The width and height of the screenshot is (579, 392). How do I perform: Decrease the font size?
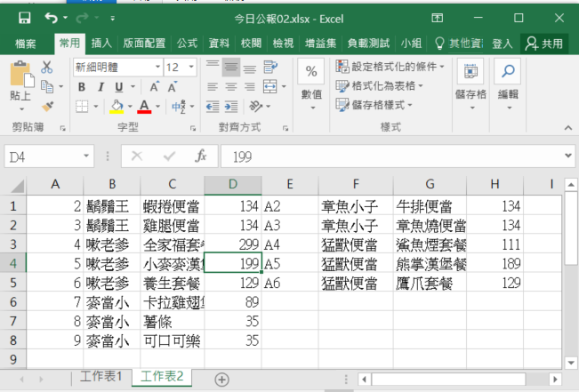pyautogui.click(x=172, y=87)
